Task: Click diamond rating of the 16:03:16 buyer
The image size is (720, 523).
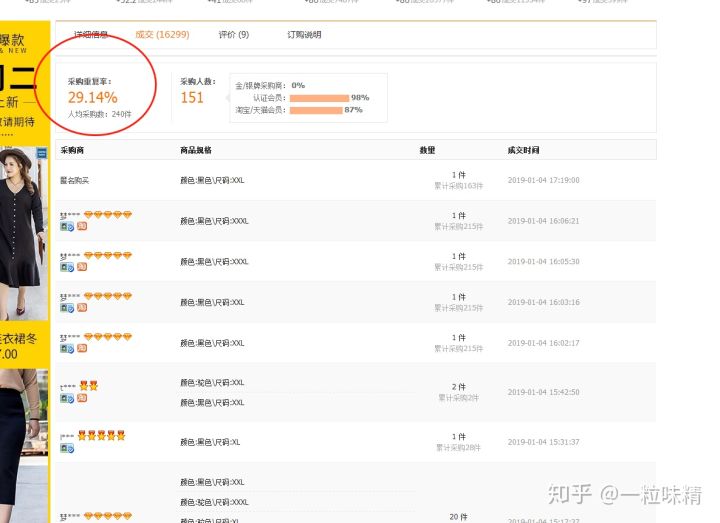Action: [x=107, y=296]
